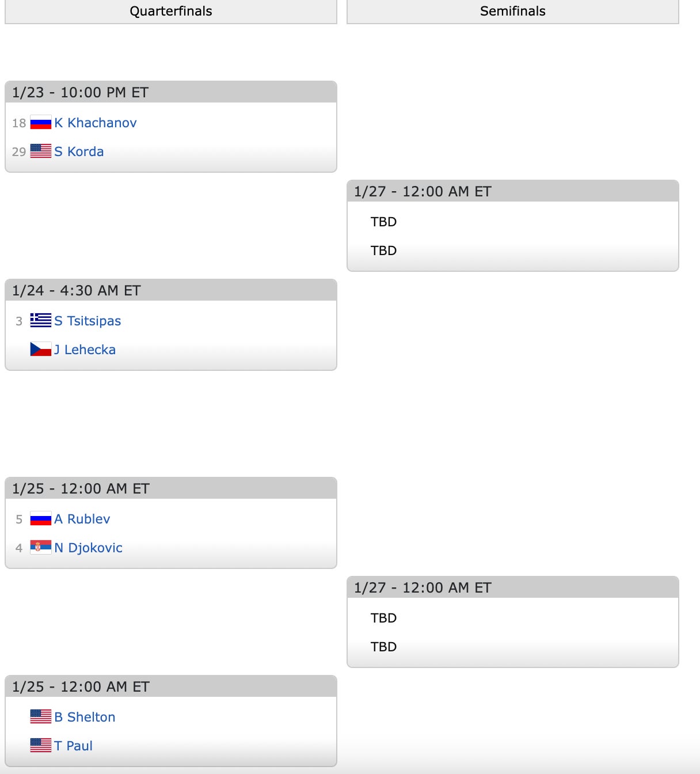Open K Khachanov player link
This screenshot has height=774, width=700.
tap(96, 123)
